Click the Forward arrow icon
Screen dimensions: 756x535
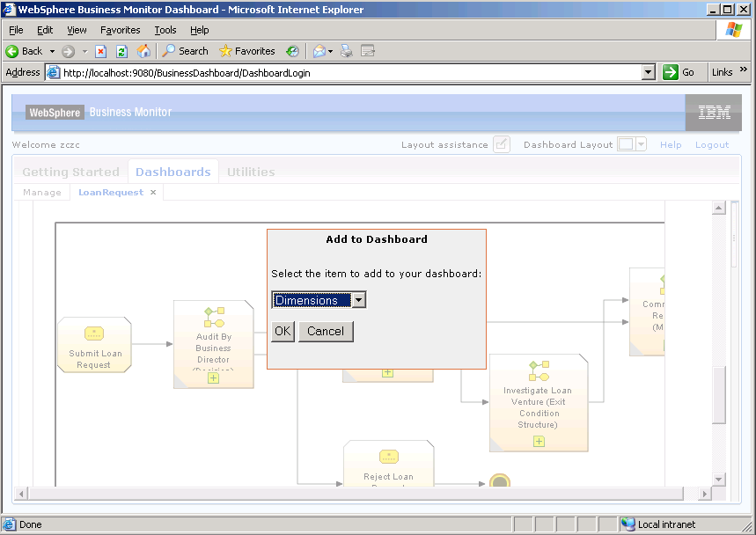point(68,51)
